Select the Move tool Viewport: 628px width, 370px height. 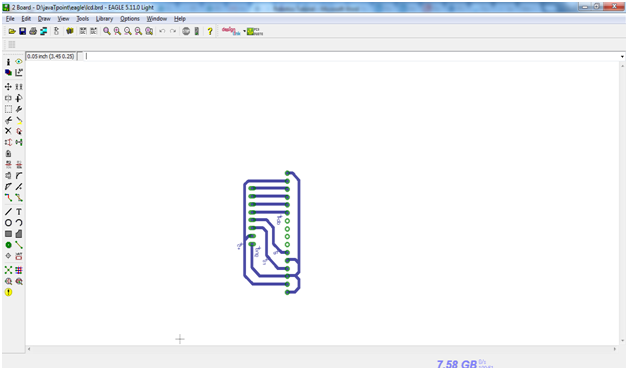point(8,86)
